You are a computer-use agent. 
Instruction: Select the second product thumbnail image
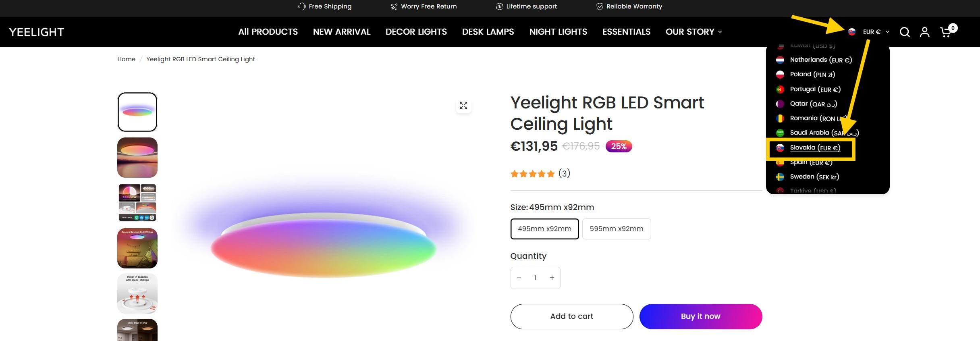(137, 158)
